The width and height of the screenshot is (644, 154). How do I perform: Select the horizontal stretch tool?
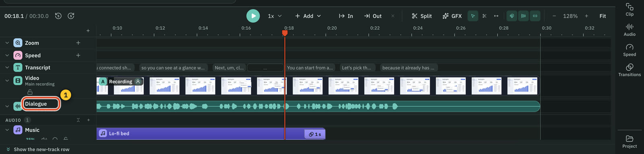pos(496,16)
